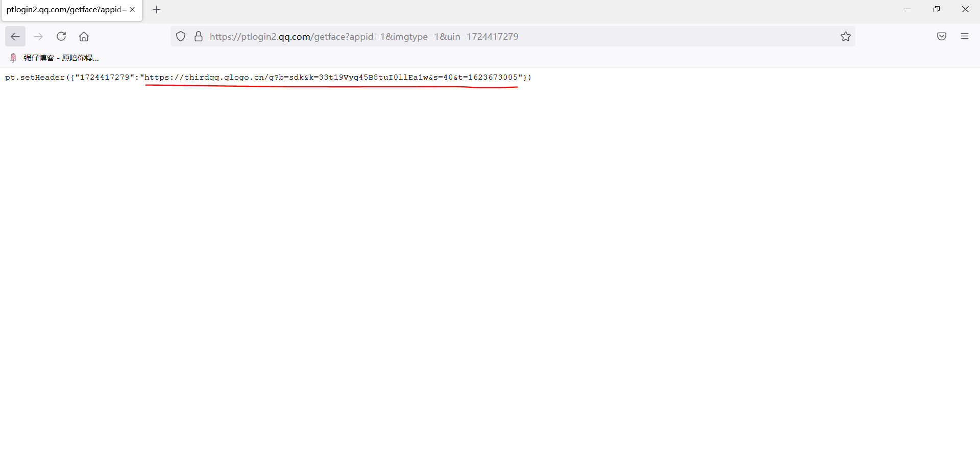This screenshot has height=466, width=980.
Task: Reload the current page
Action: click(x=61, y=37)
